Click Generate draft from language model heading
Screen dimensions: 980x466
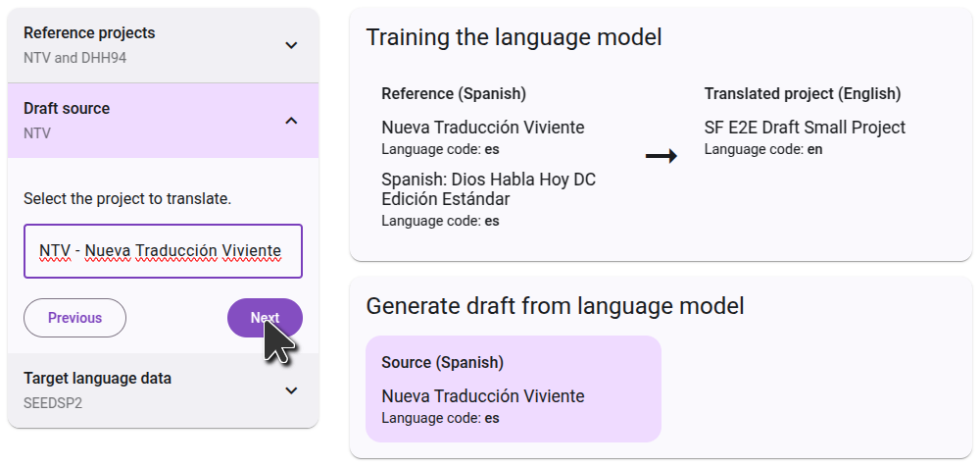click(x=555, y=306)
